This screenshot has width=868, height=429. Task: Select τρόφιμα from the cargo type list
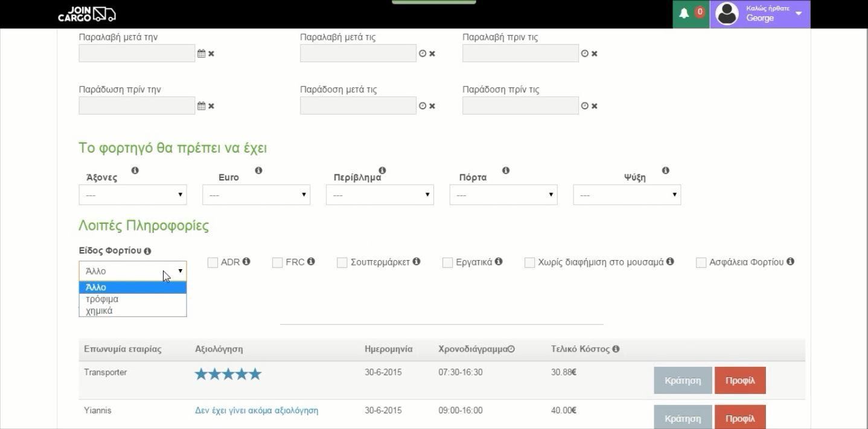coord(102,299)
